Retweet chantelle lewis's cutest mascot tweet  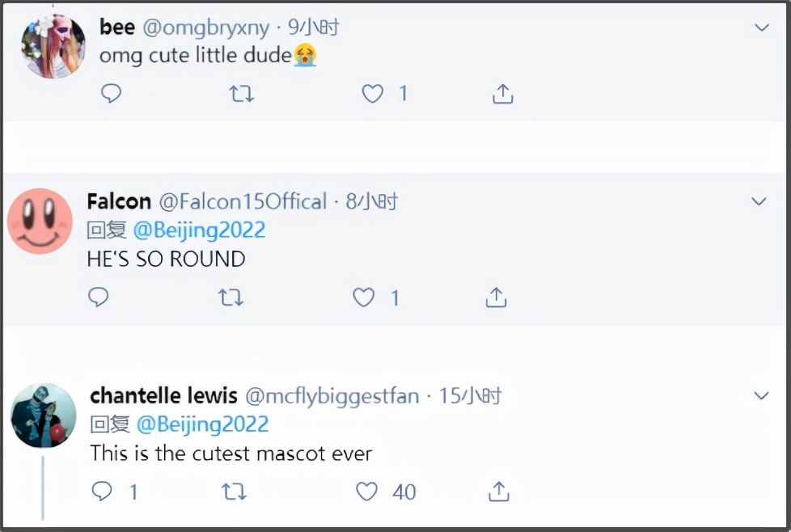pyautogui.click(x=234, y=492)
